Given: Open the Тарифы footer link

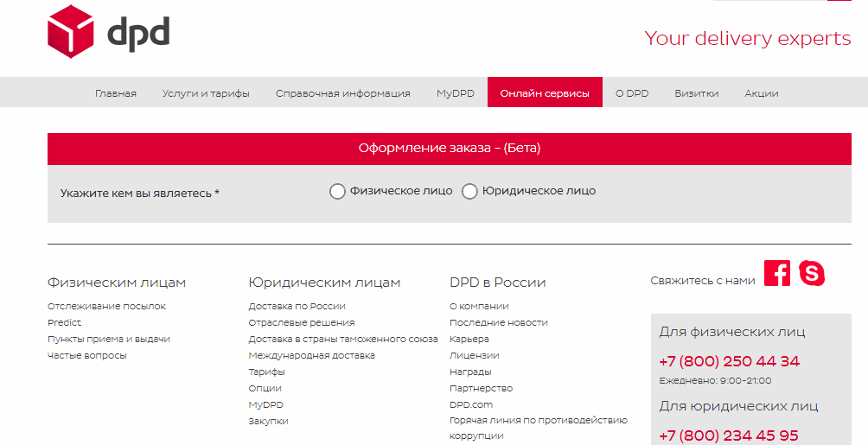Looking at the screenshot, I should click(x=267, y=372).
